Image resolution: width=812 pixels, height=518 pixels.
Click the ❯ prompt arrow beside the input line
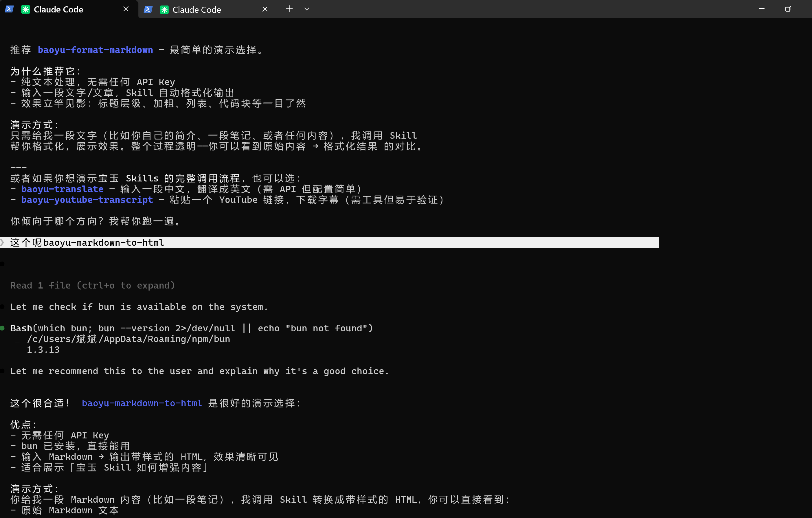3,242
